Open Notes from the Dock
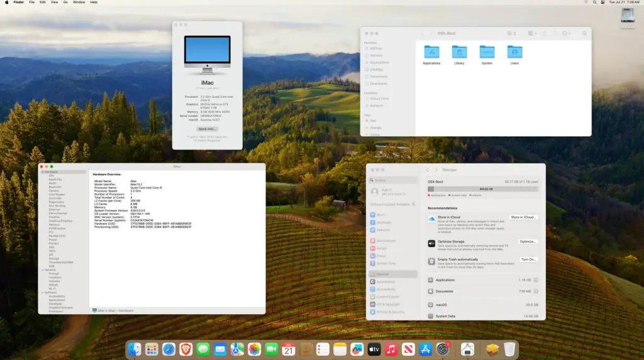 340,349
